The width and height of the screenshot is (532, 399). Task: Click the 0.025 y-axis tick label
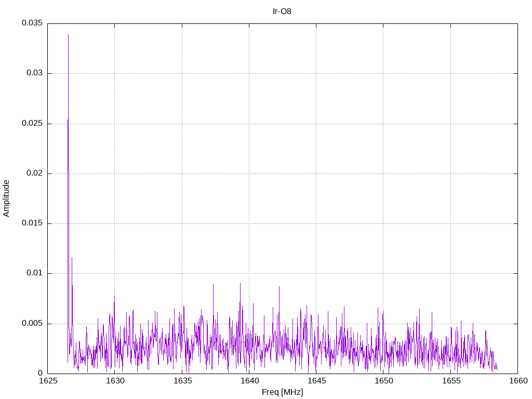[x=32, y=124]
